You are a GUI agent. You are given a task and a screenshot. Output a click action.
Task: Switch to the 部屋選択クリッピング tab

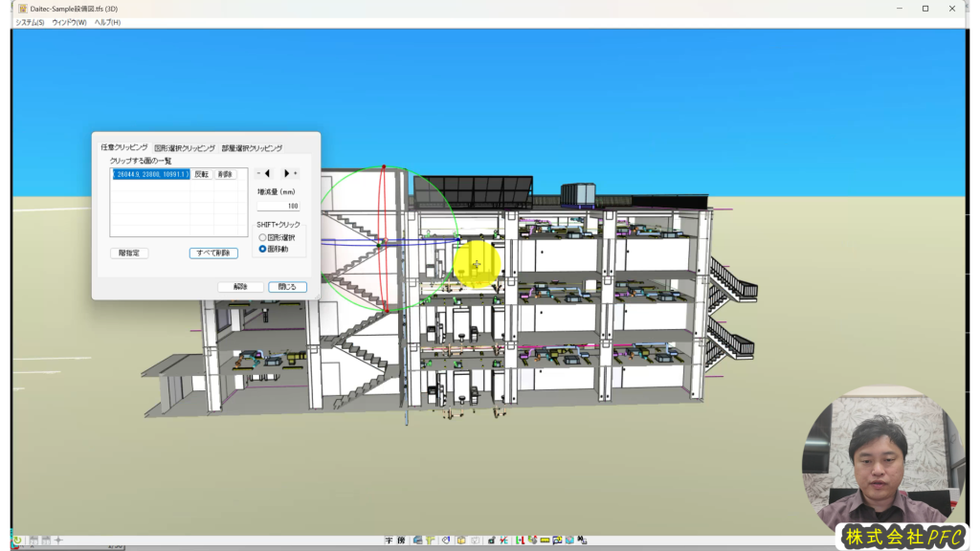pos(252,148)
